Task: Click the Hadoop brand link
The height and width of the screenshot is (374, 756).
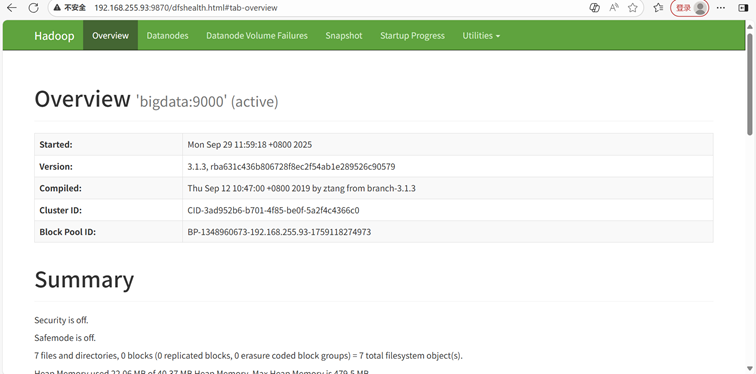Action: coord(54,36)
